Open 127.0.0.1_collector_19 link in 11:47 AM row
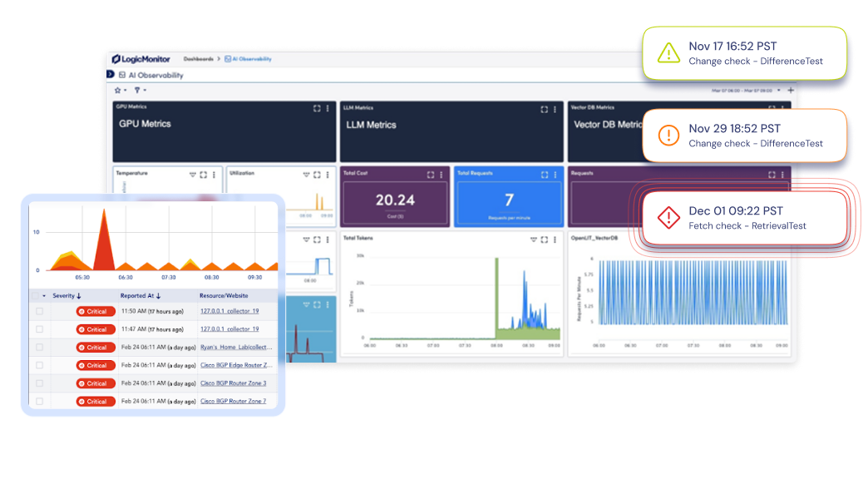This screenshot has height=489, width=868. tap(229, 329)
